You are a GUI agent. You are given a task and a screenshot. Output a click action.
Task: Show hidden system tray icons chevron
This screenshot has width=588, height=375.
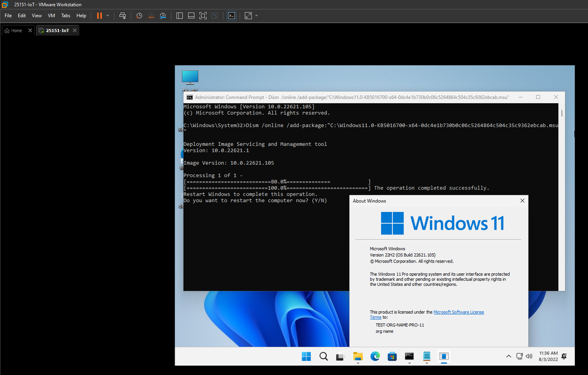tap(509, 356)
